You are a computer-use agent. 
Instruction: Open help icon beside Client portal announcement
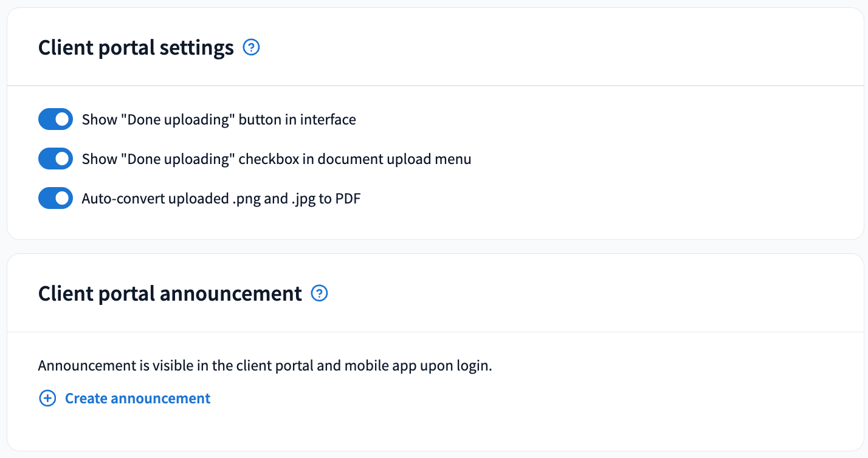[319, 293]
